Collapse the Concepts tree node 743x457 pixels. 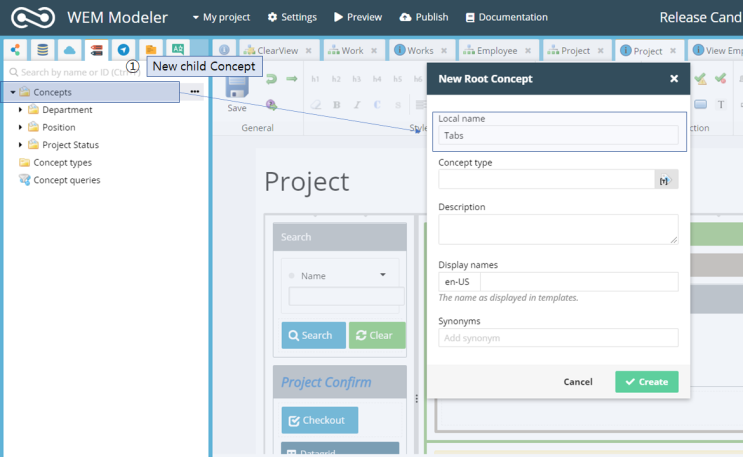click(x=13, y=92)
